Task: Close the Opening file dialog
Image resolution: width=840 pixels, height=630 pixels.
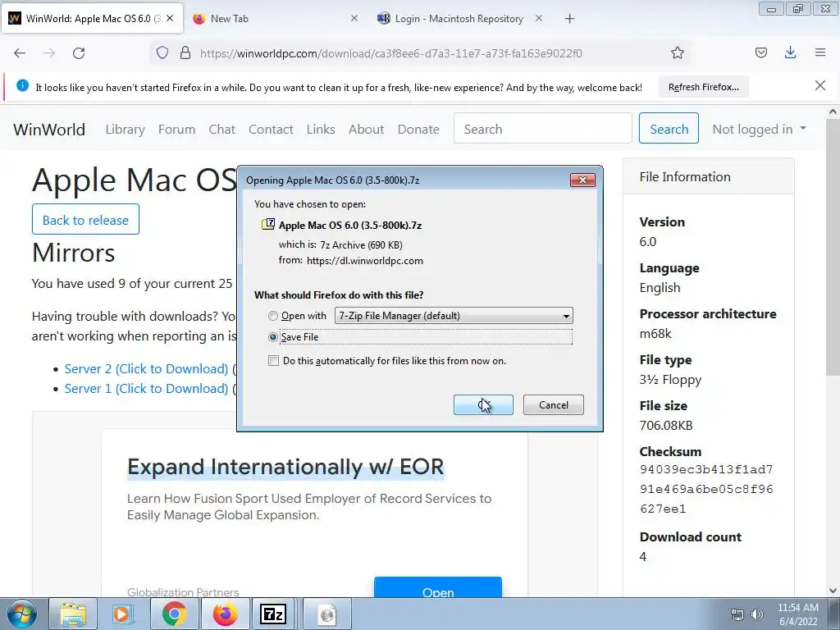Action: pos(583,180)
